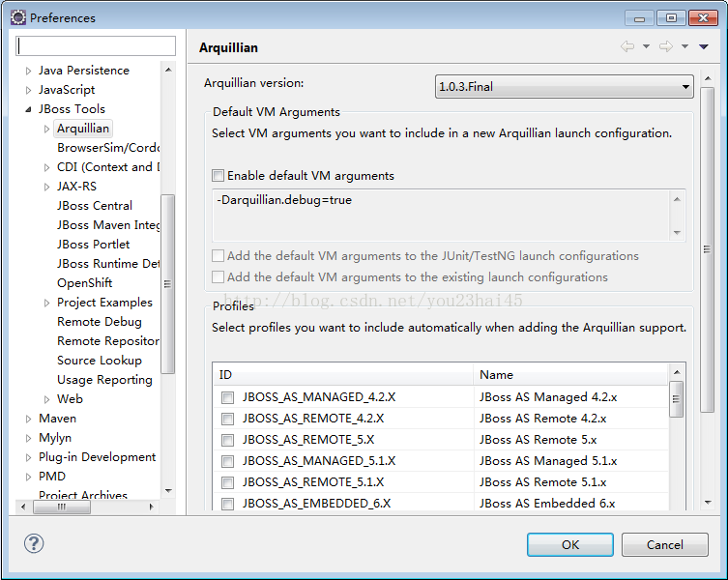Expand the Maven tree node

click(x=28, y=419)
